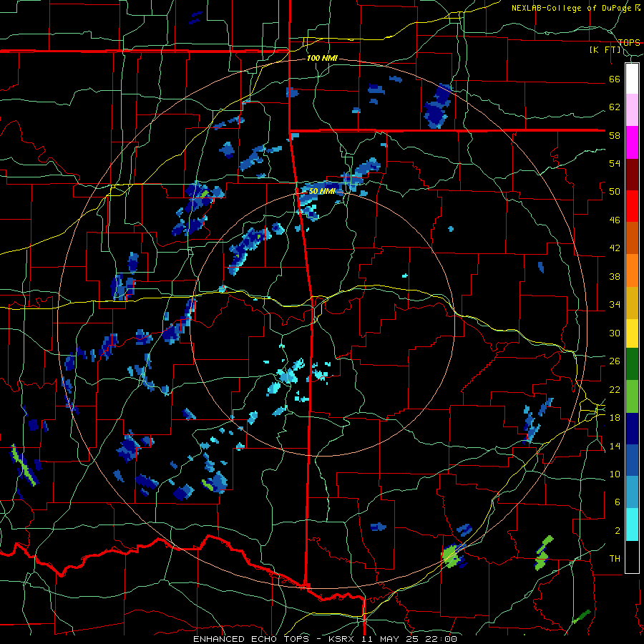The height and width of the screenshot is (644, 644).
Task: Click the "6" legend value
Action: (618, 502)
